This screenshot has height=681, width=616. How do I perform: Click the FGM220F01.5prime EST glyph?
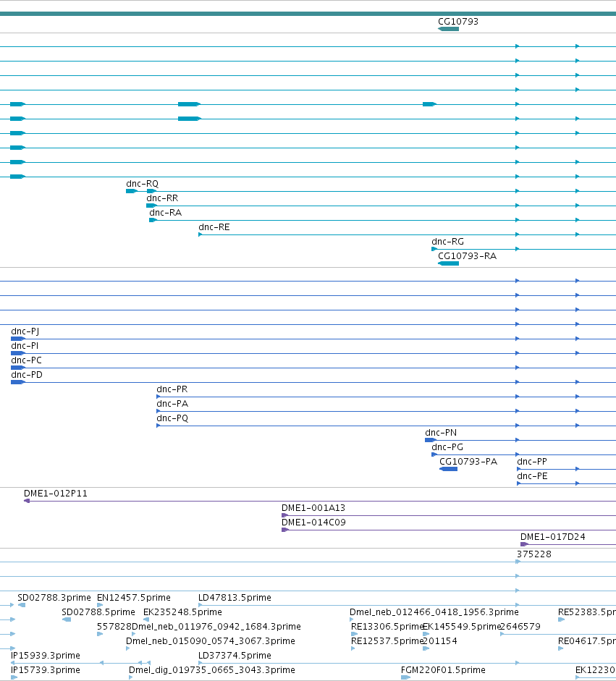coord(406,677)
